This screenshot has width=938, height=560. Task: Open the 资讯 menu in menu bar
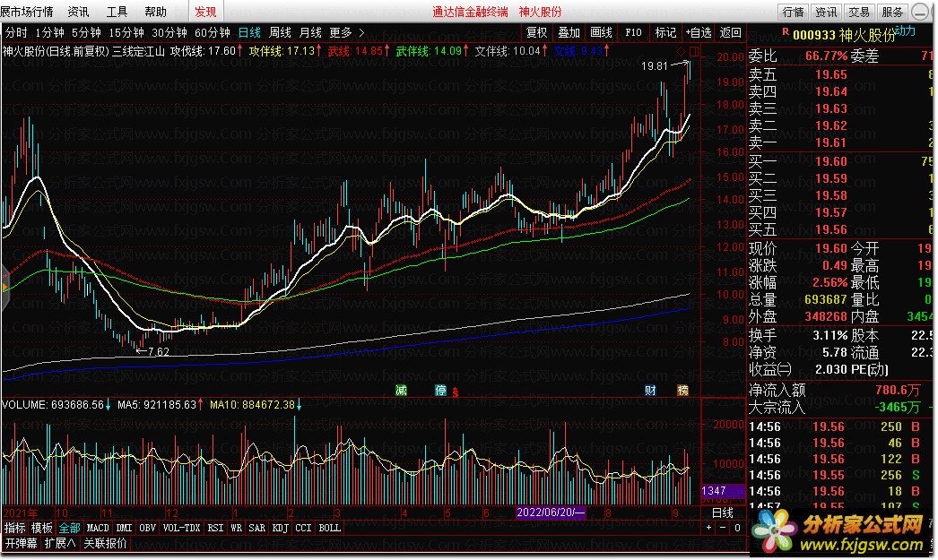(78, 12)
